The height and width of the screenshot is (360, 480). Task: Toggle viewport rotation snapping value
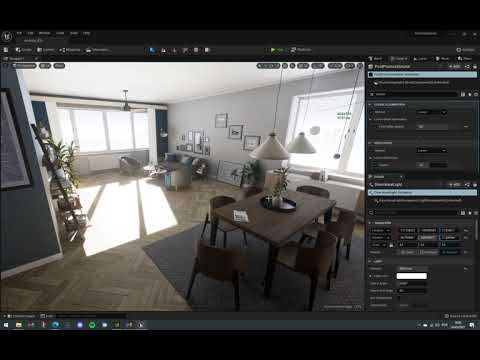pyautogui.click(x=318, y=66)
